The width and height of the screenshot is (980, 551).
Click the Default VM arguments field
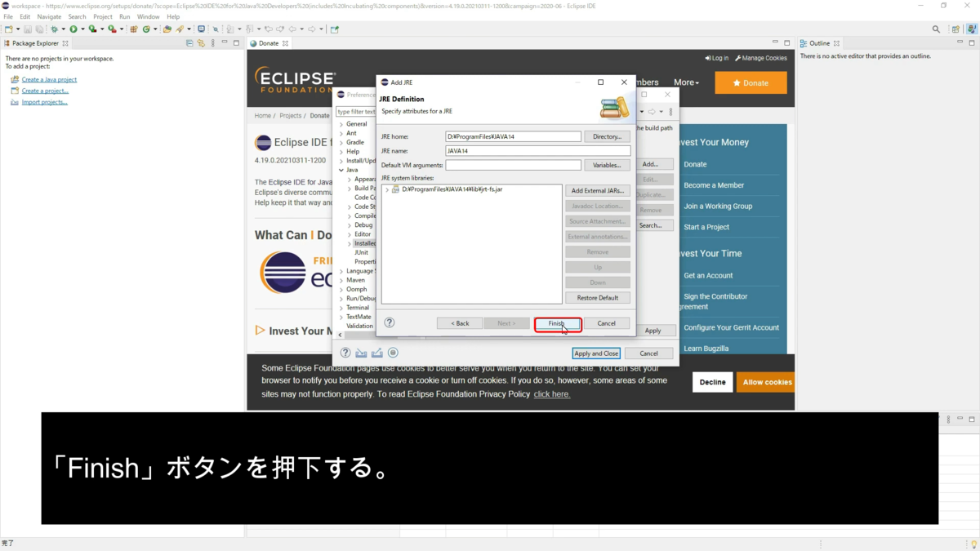[x=514, y=165]
